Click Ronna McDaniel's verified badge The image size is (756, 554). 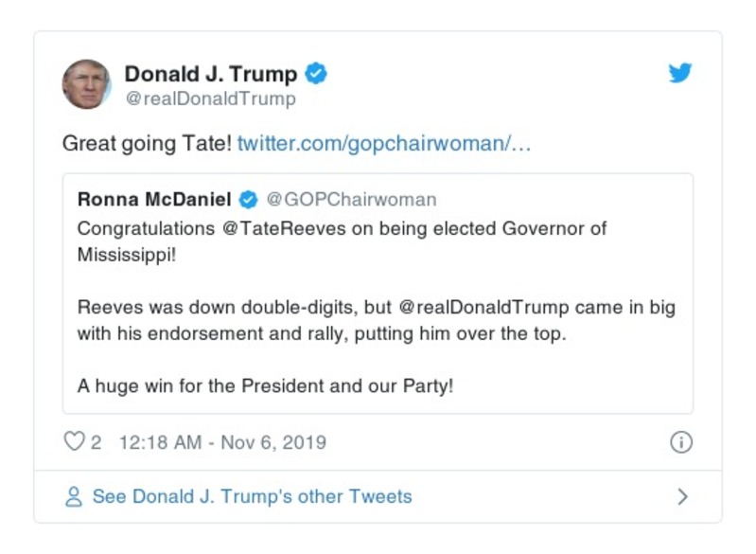click(249, 200)
